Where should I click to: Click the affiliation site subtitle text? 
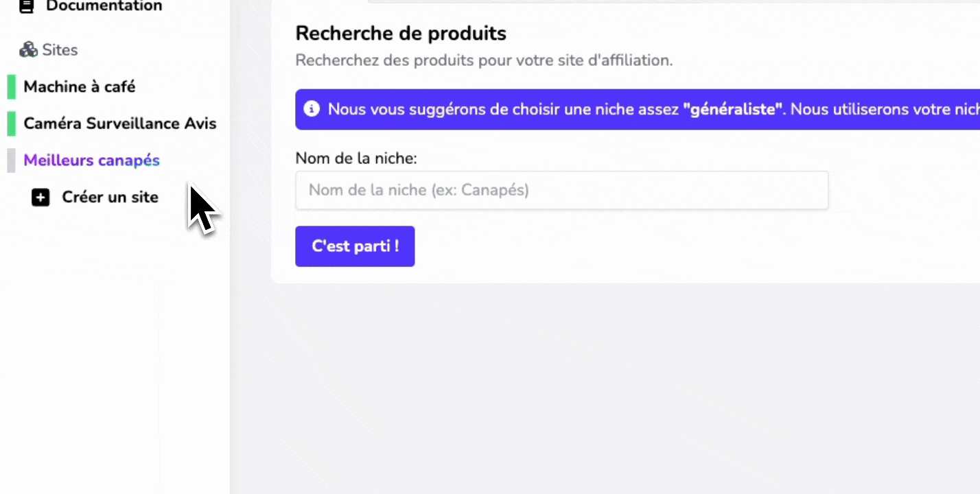[x=484, y=60]
